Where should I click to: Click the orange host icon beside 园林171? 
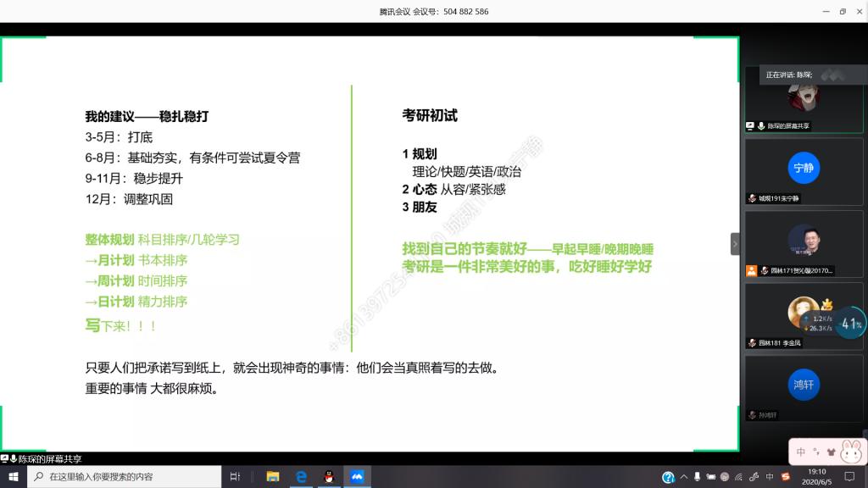click(x=751, y=270)
